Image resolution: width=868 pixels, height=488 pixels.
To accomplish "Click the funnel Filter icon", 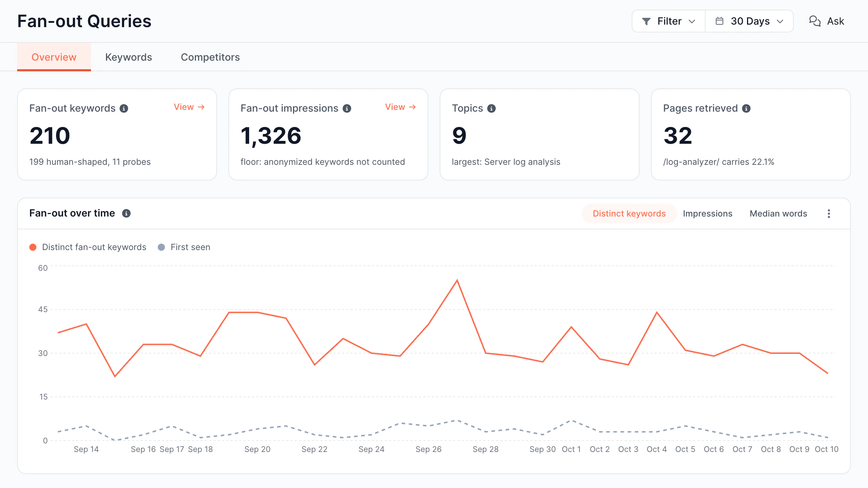I will 646,21.
